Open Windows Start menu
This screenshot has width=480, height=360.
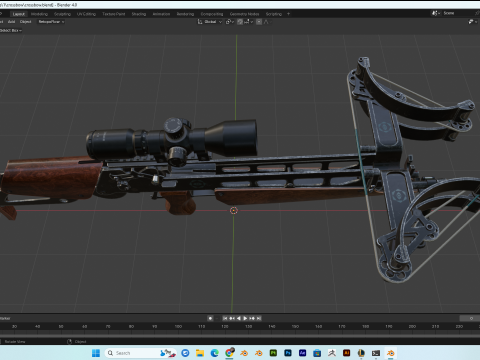96,353
